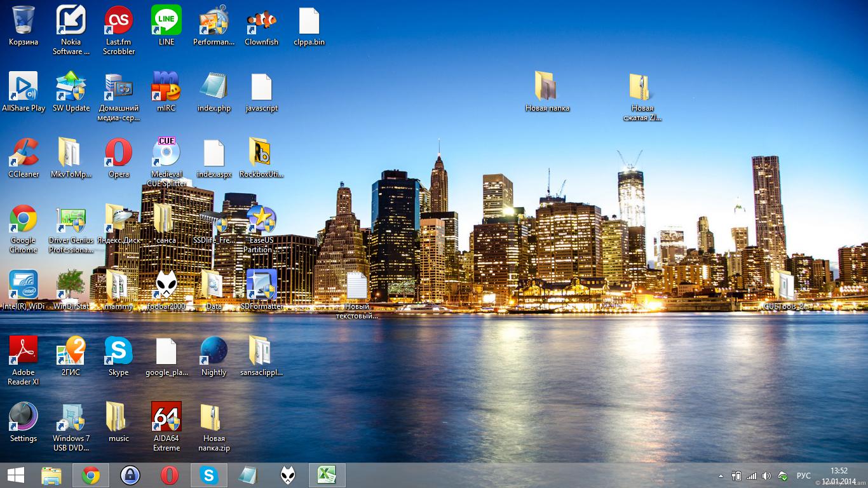868x488 pixels.
Task: Select the foobar2000 desktop shortcut
Action: tap(166, 287)
